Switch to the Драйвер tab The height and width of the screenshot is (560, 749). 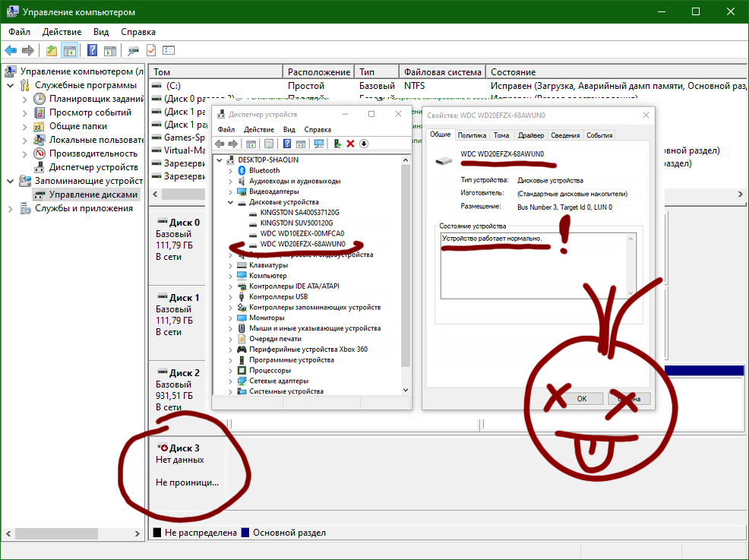pos(531,135)
